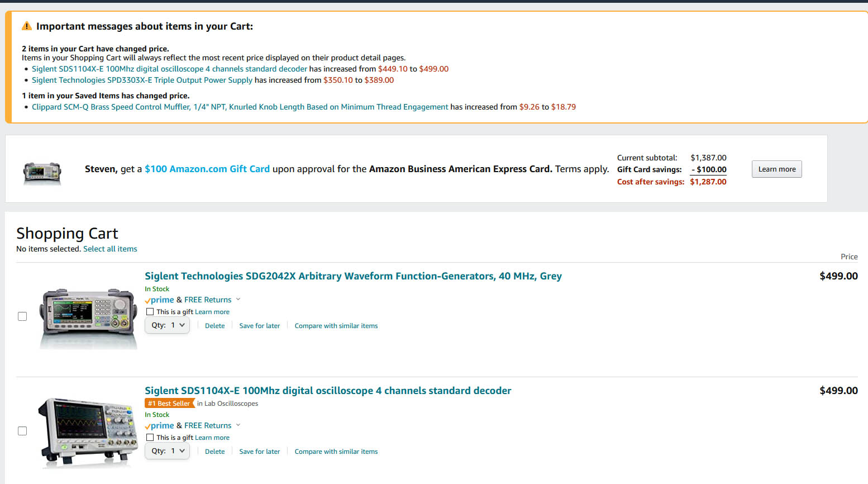Open the Qty dropdown for SDS1104X-E oscilloscope

[167, 451]
